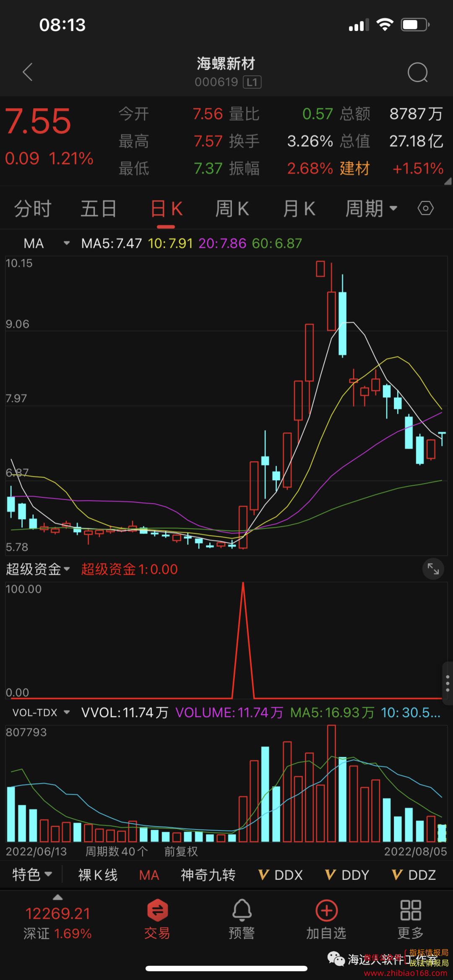Tap 总值 27.18亿 value
The height and width of the screenshot is (980, 453).
point(416,141)
